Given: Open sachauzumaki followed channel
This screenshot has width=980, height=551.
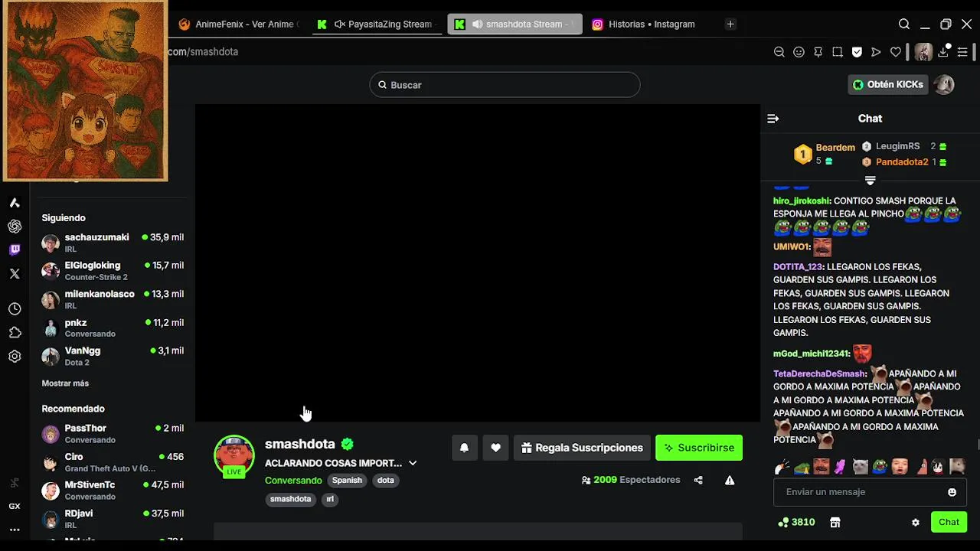Looking at the screenshot, I should click(x=113, y=243).
